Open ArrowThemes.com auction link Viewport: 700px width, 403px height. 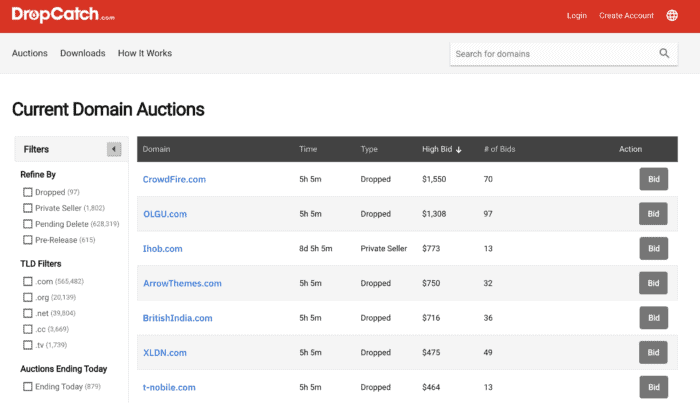click(x=182, y=283)
